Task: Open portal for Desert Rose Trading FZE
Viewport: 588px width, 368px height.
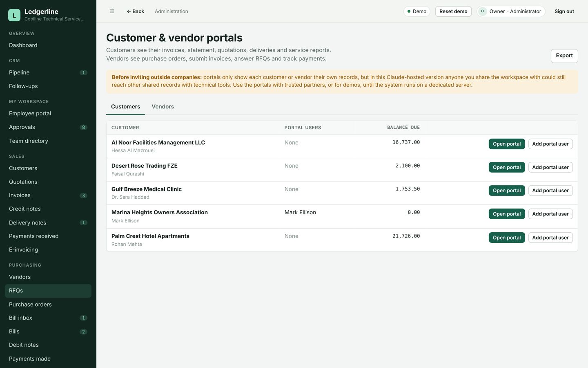Action: tap(507, 167)
